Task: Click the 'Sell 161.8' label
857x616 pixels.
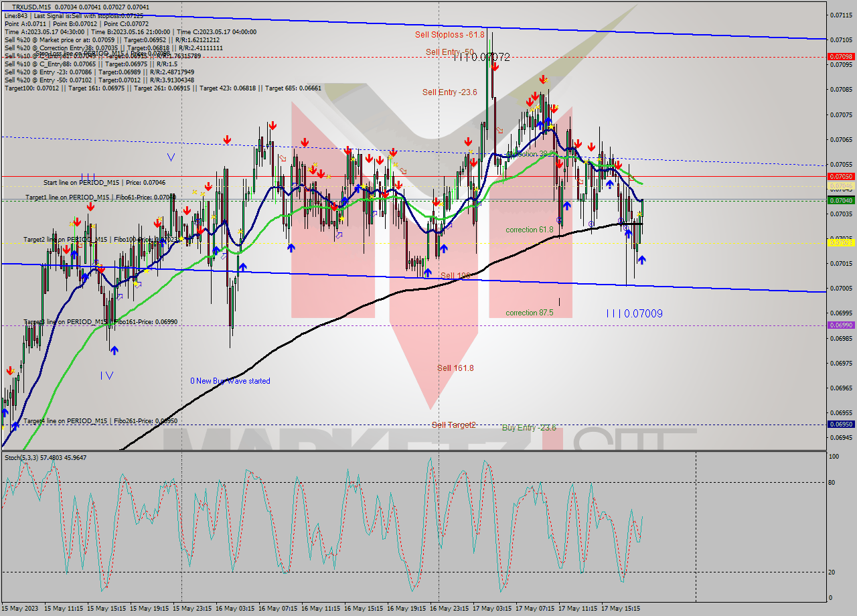Action: [x=455, y=368]
